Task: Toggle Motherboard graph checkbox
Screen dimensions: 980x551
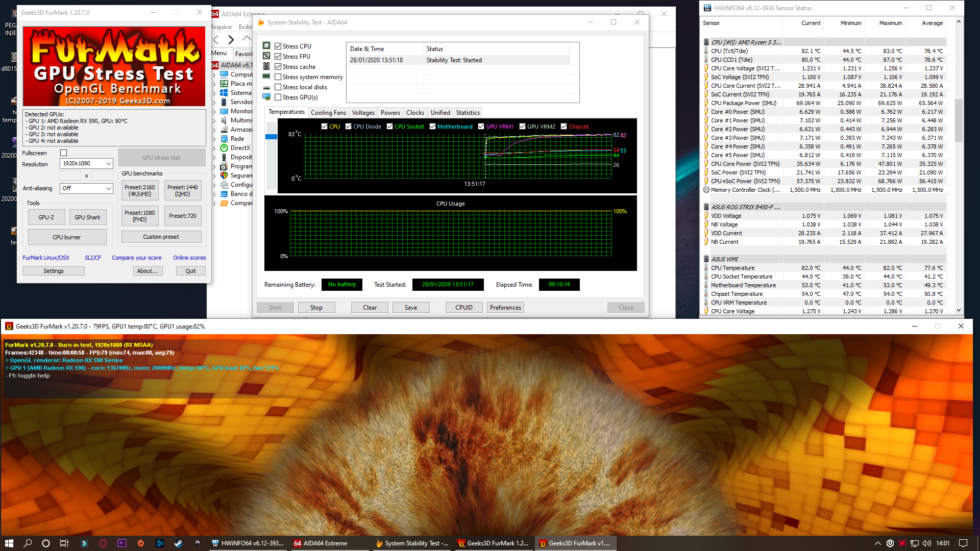Action: click(432, 127)
